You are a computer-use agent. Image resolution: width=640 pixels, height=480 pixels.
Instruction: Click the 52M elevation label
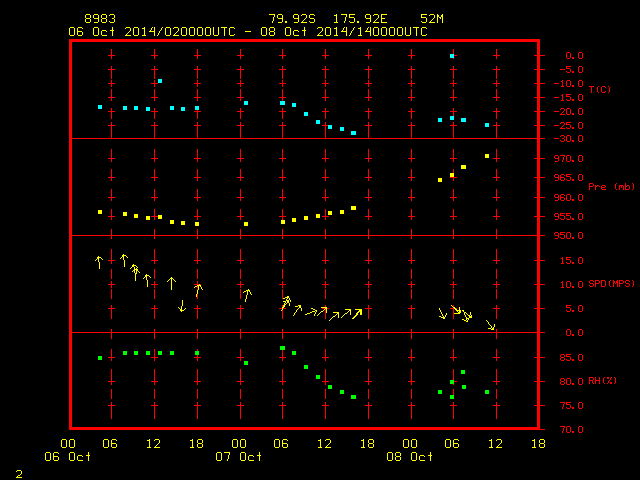432,19
